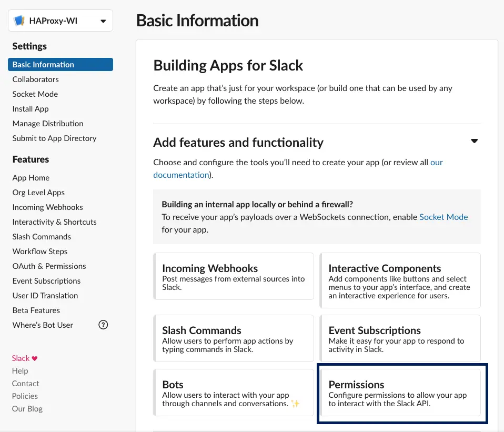Click the heart icon next to Slack
Screen dimensions: 504x432
coord(35,358)
